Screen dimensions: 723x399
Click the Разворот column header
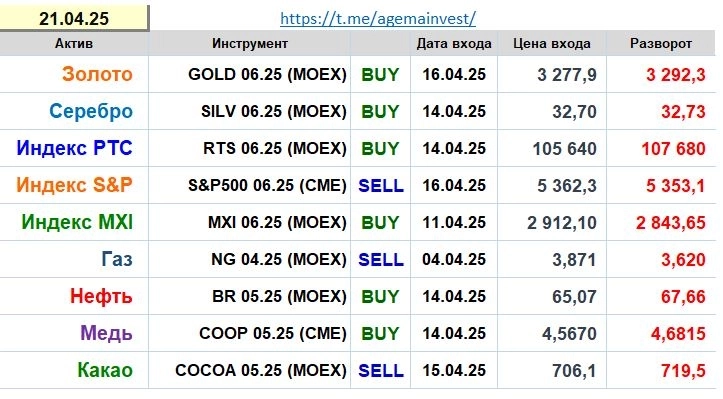point(661,43)
